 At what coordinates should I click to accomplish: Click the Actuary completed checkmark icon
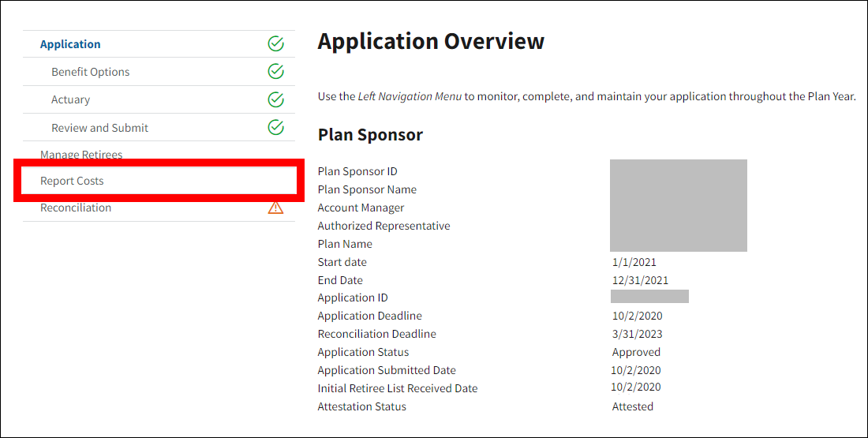pos(275,99)
